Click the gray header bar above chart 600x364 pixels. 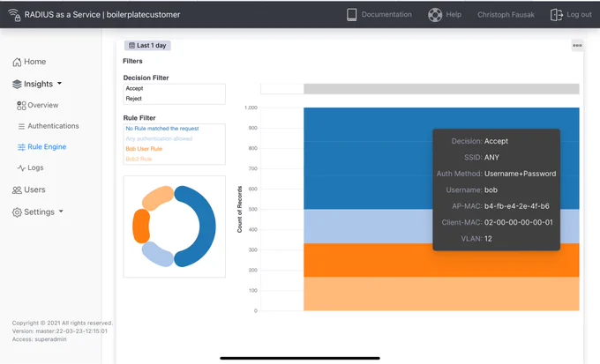pyautogui.click(x=441, y=89)
